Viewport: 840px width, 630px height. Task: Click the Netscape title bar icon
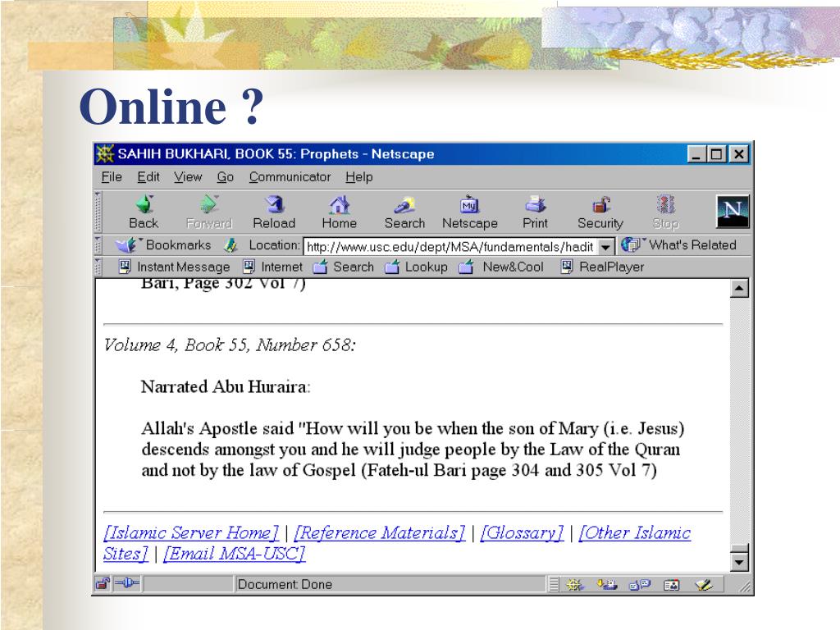click(x=105, y=154)
